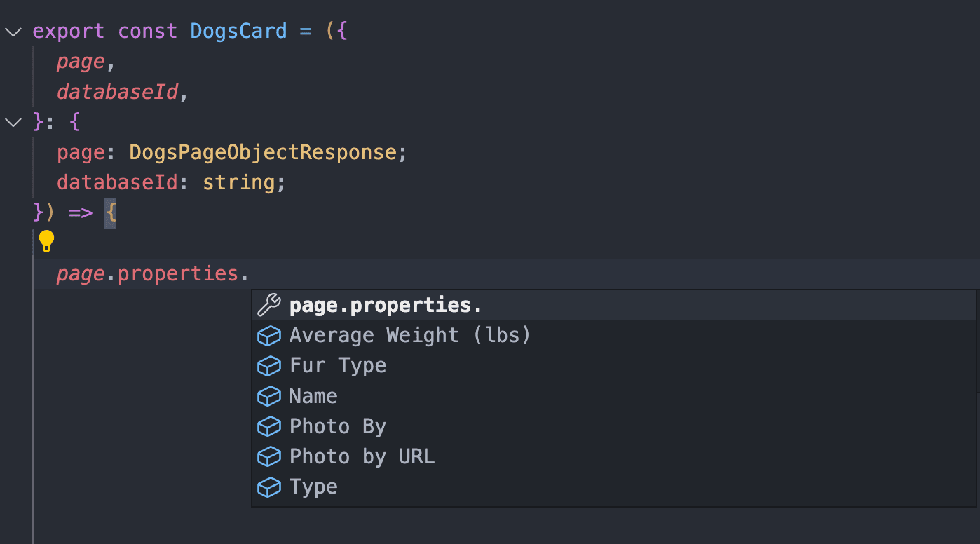
Task: Click the yellow lightbulb quick-fix icon
Action: tap(46, 241)
